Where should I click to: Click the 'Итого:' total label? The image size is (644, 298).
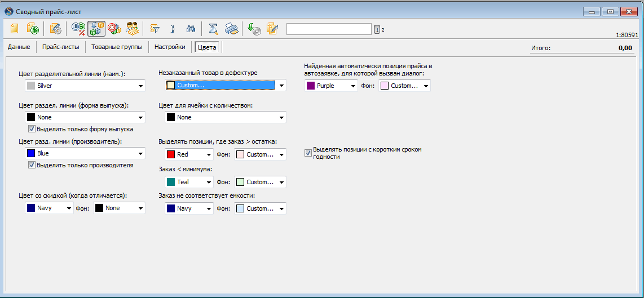pyautogui.click(x=540, y=48)
